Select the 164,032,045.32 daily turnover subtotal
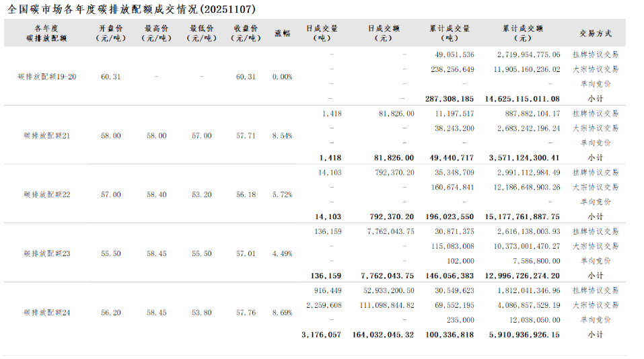 (x=383, y=335)
